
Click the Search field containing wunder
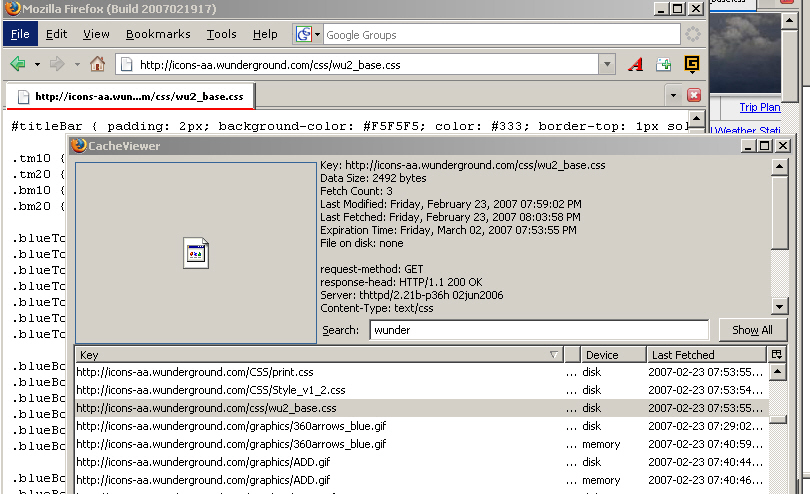coord(539,330)
